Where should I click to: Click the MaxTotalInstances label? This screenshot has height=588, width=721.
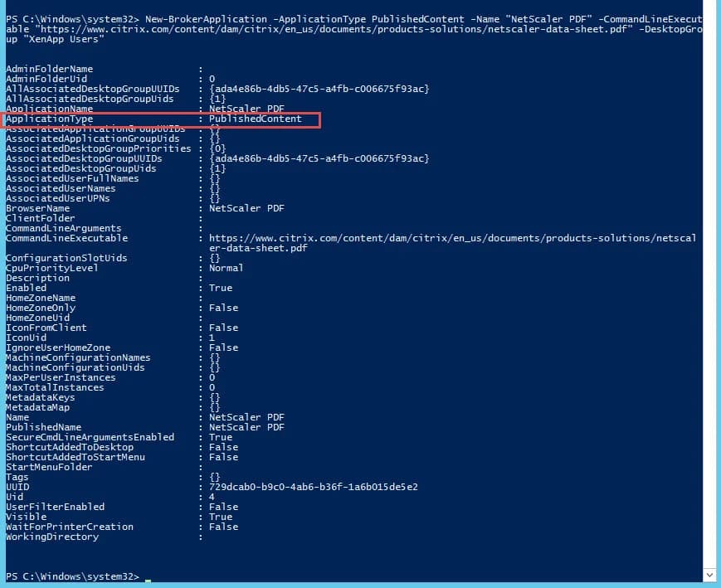click(55, 387)
